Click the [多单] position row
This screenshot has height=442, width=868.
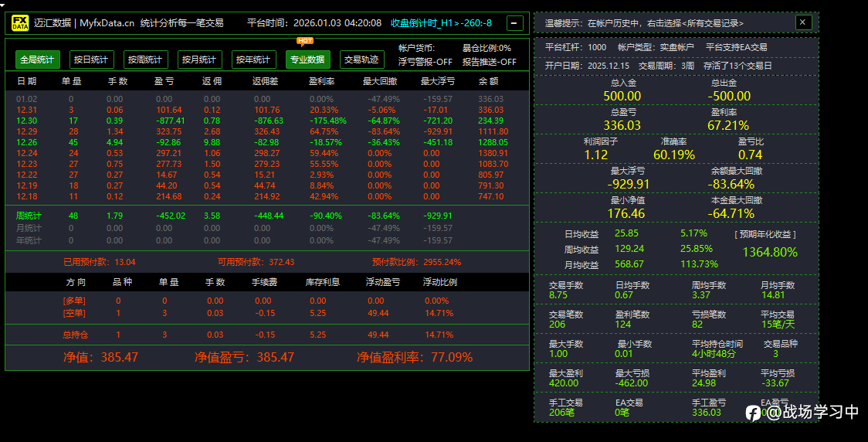pos(267,301)
